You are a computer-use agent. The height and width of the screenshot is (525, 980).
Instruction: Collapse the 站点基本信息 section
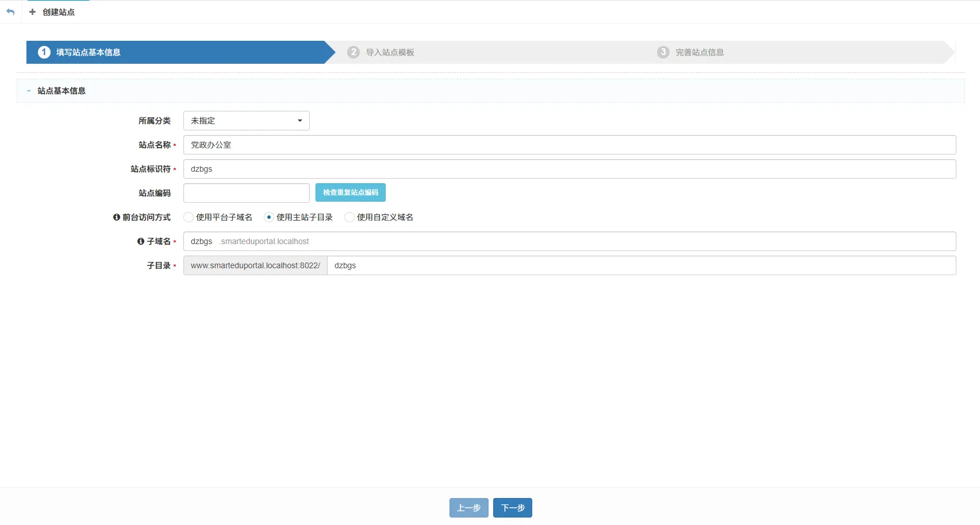(29, 91)
